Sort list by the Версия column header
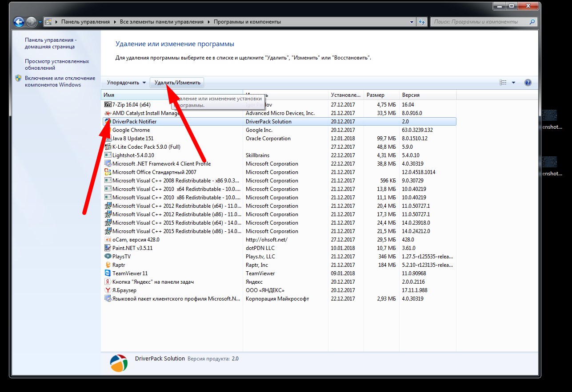 pyautogui.click(x=411, y=95)
